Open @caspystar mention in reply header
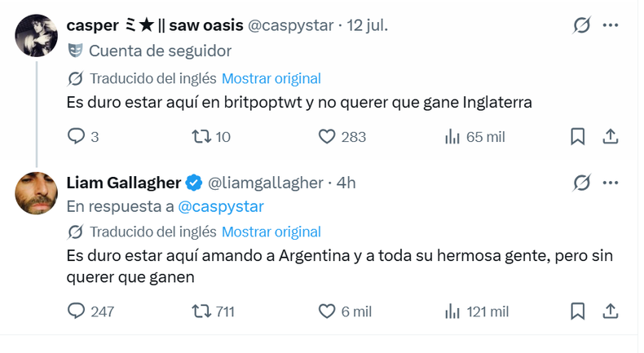644x353 pixels. point(221,206)
